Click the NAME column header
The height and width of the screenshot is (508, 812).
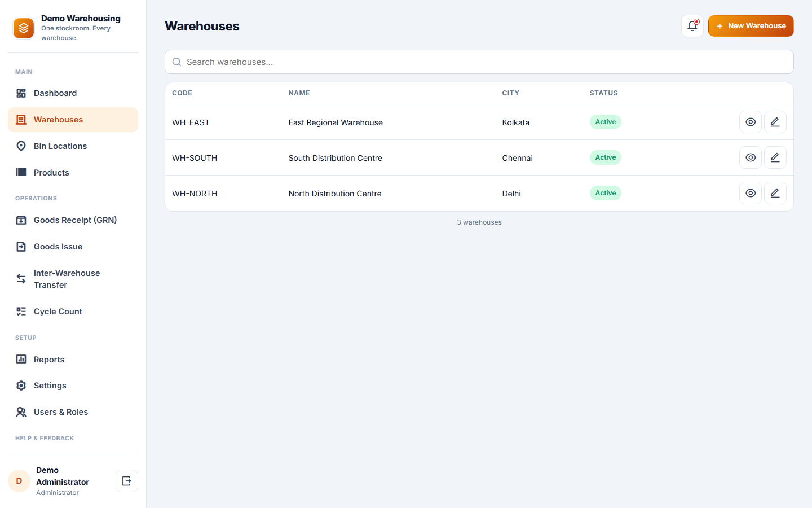click(299, 93)
